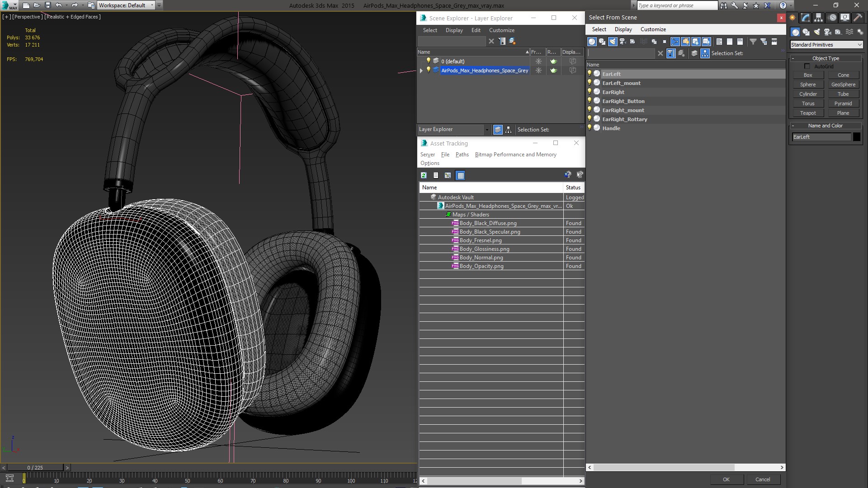This screenshot has width=868, height=488.
Task: Select Shapes category in Create panel
Action: point(806,32)
